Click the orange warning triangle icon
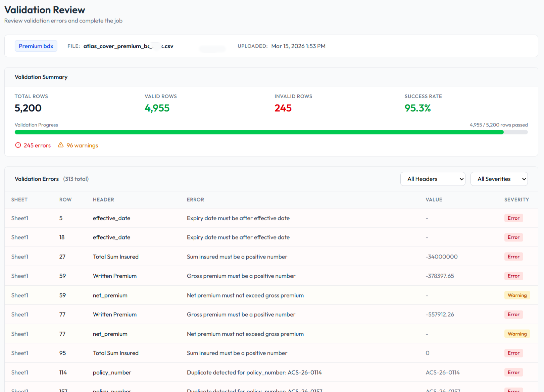The width and height of the screenshot is (544, 392). tap(61, 145)
